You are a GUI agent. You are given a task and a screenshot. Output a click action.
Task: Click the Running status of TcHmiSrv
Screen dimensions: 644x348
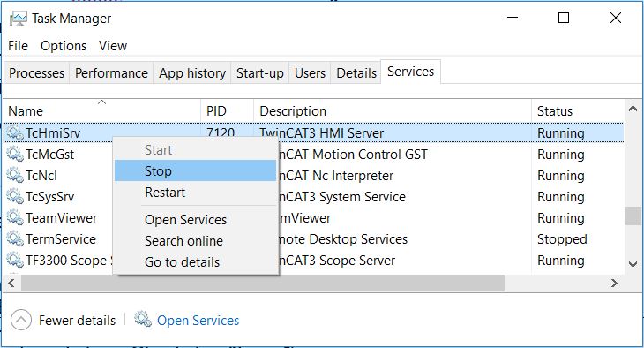point(560,132)
